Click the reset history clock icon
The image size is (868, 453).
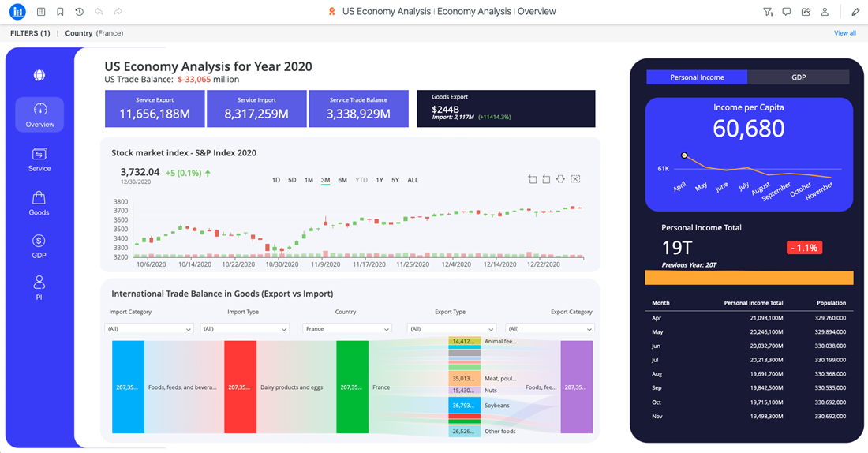pos(79,12)
